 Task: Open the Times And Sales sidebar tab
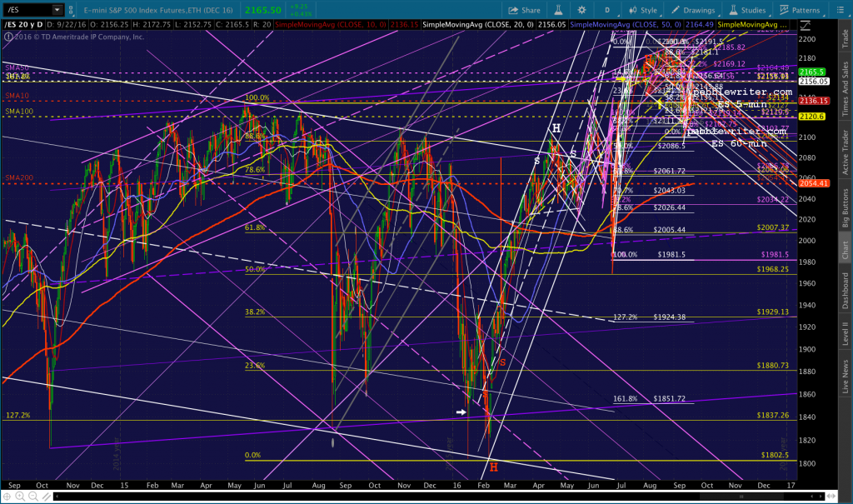[x=846, y=88]
